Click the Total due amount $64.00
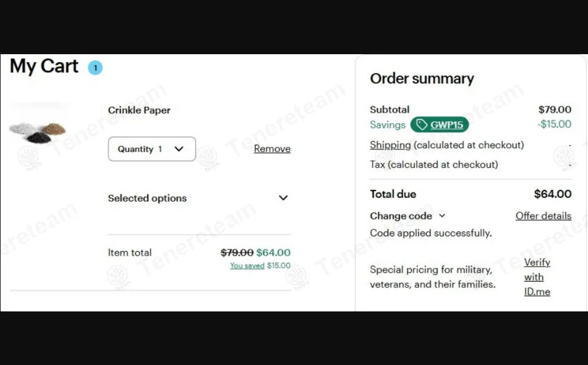The image size is (588, 365). [x=552, y=194]
